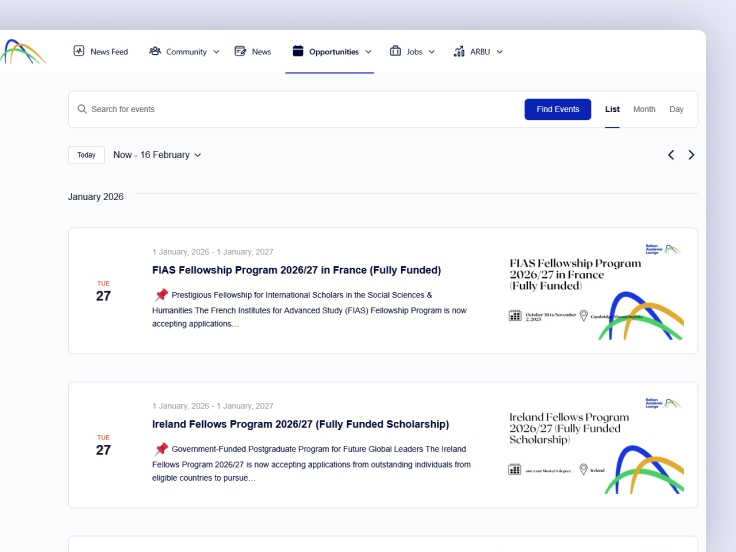Expand the Opportunities dropdown chevron
736x552 pixels.
[368, 52]
